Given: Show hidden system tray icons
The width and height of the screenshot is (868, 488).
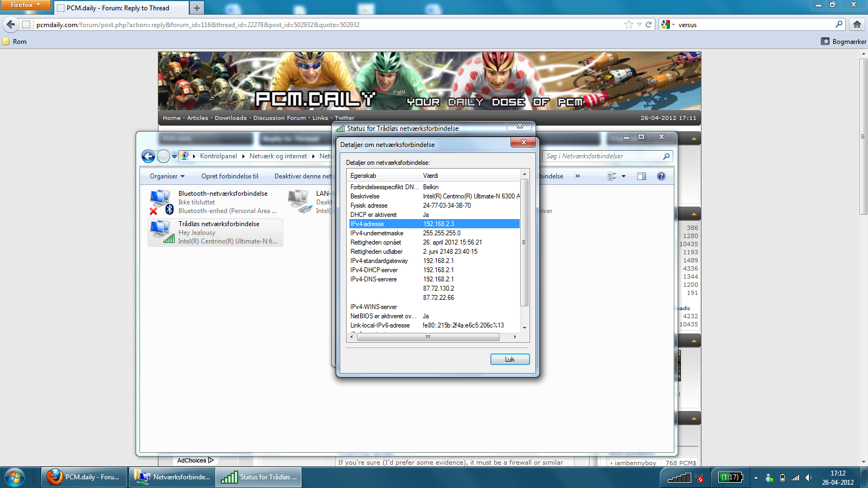Looking at the screenshot, I should [x=756, y=478].
